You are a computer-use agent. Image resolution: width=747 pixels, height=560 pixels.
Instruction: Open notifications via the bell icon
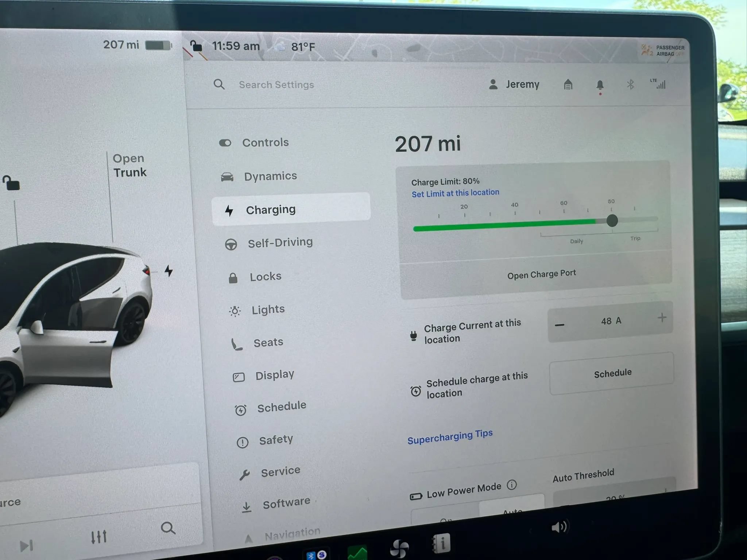600,86
